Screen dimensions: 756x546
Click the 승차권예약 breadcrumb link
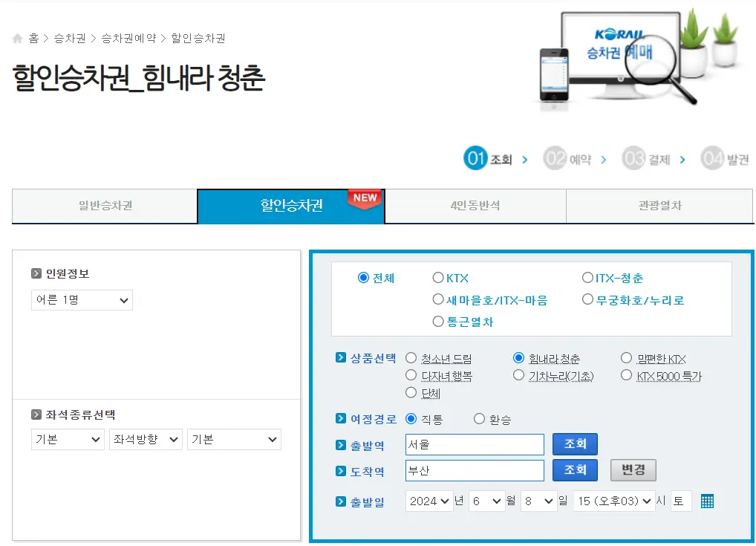[128, 39]
